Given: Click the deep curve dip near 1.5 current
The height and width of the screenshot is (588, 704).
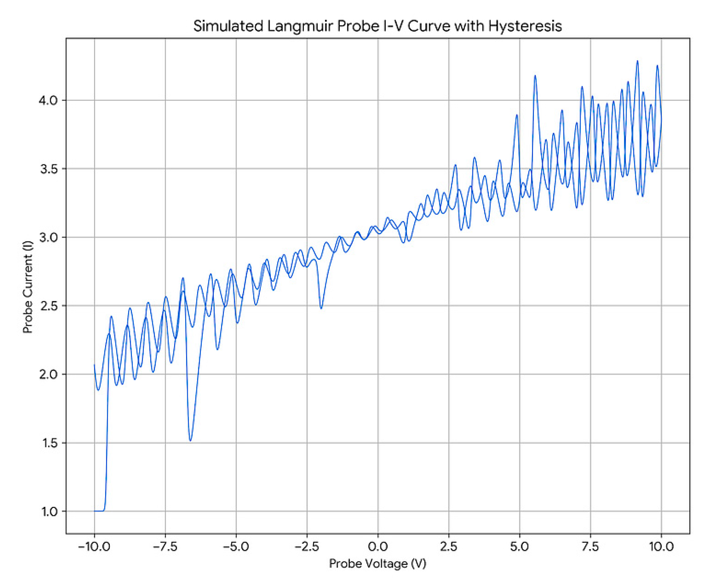Looking at the screenshot, I should [x=190, y=439].
